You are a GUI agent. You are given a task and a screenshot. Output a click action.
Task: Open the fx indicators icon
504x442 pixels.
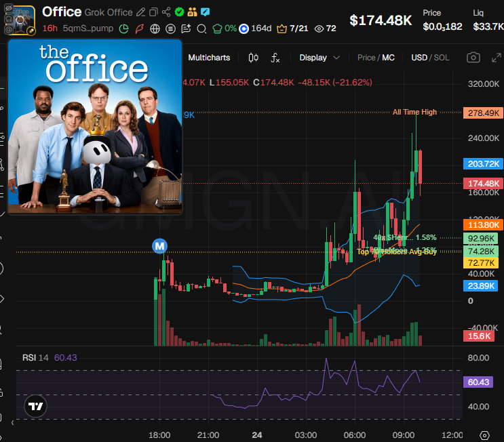[x=275, y=58]
